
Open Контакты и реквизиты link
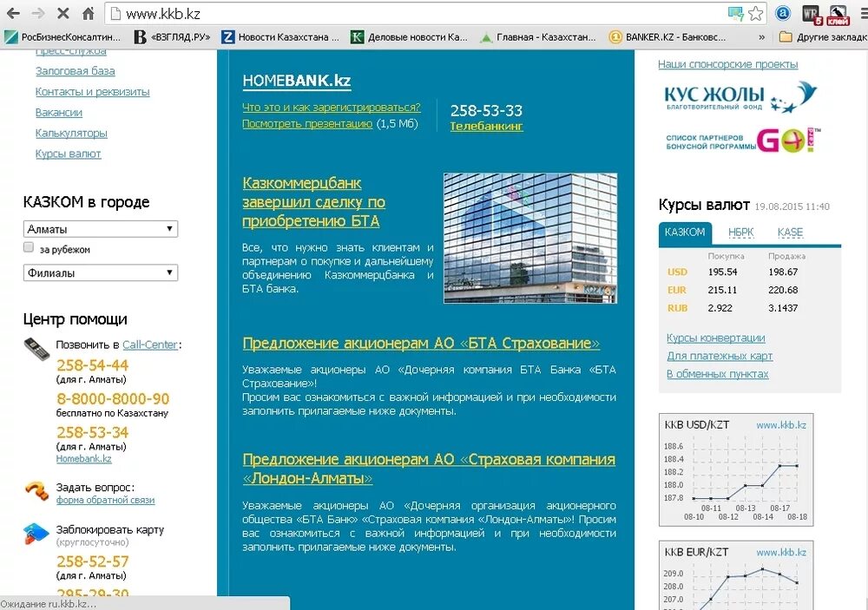(93, 91)
